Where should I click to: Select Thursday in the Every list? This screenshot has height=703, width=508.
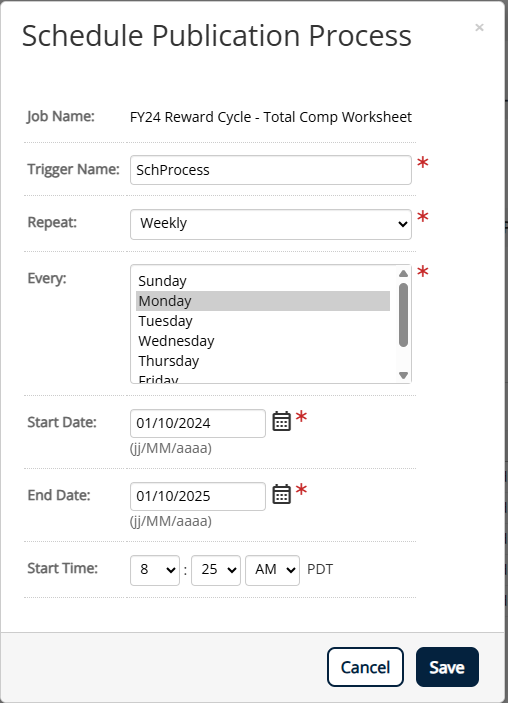click(263, 361)
